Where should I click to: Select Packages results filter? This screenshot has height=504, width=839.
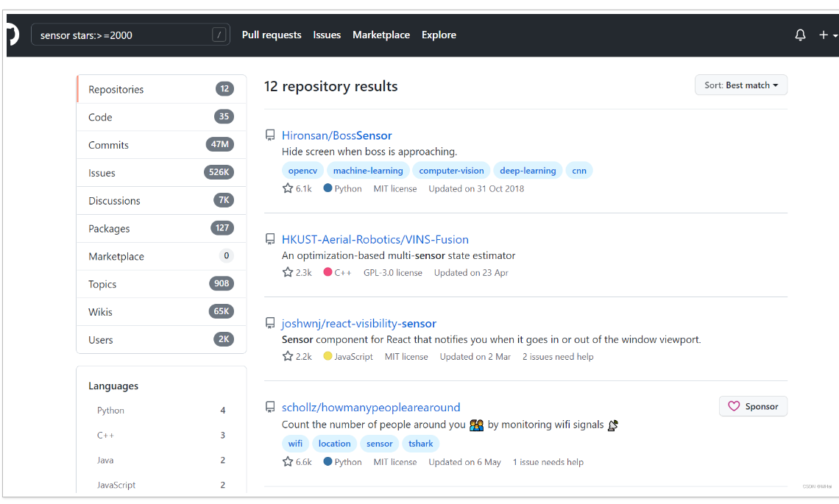[162, 229]
